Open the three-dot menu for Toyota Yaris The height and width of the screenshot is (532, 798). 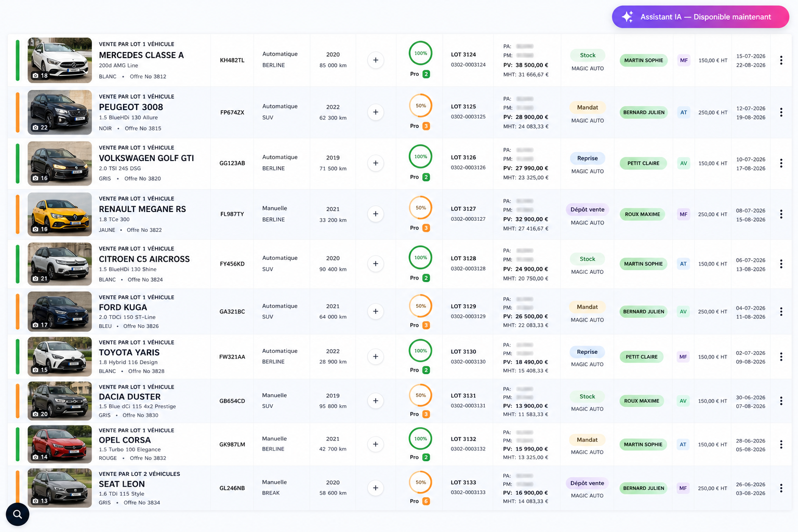click(x=781, y=357)
